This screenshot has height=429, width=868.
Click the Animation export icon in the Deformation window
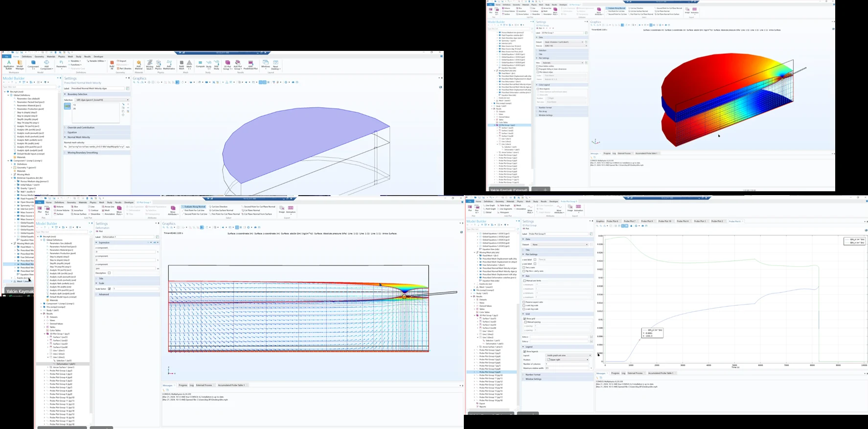[291, 209]
